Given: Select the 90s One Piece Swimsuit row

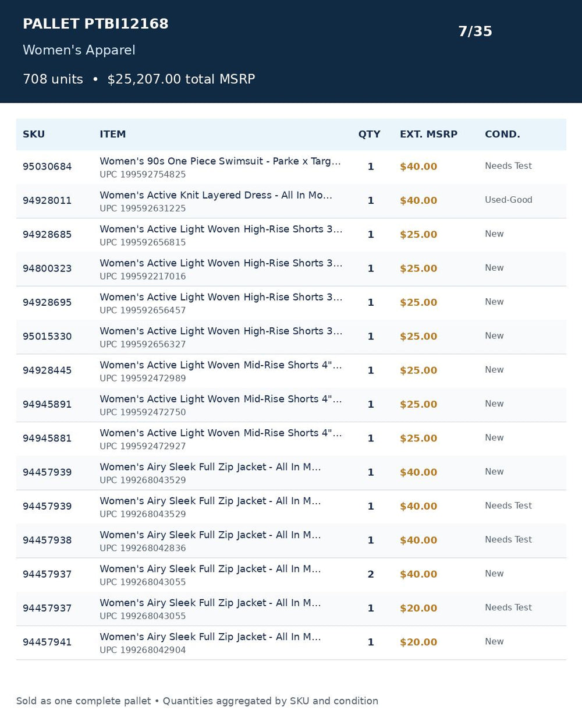Looking at the screenshot, I should pyautogui.click(x=291, y=167).
